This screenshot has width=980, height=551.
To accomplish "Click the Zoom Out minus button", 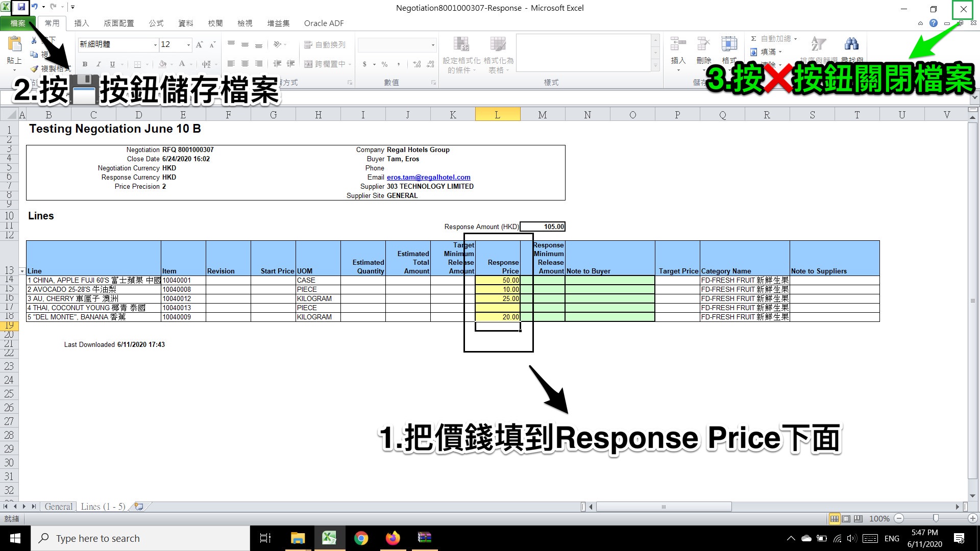I will (899, 518).
